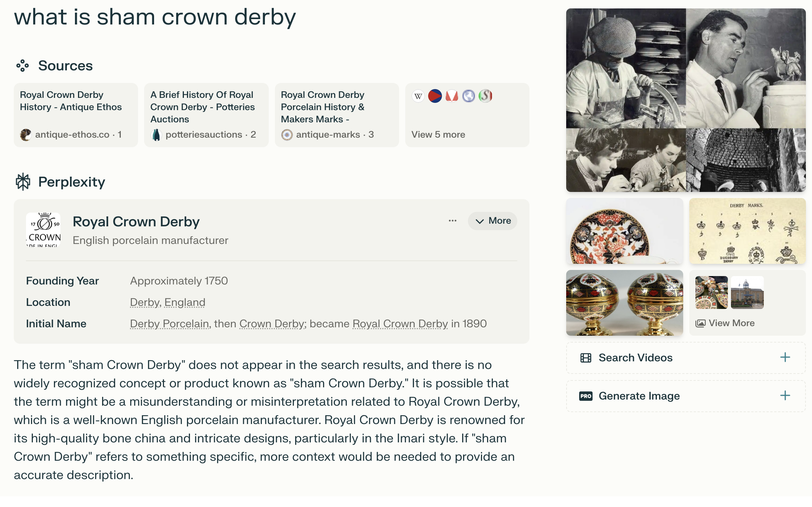
Task: Open the Antique Ethos source card
Action: point(76,115)
